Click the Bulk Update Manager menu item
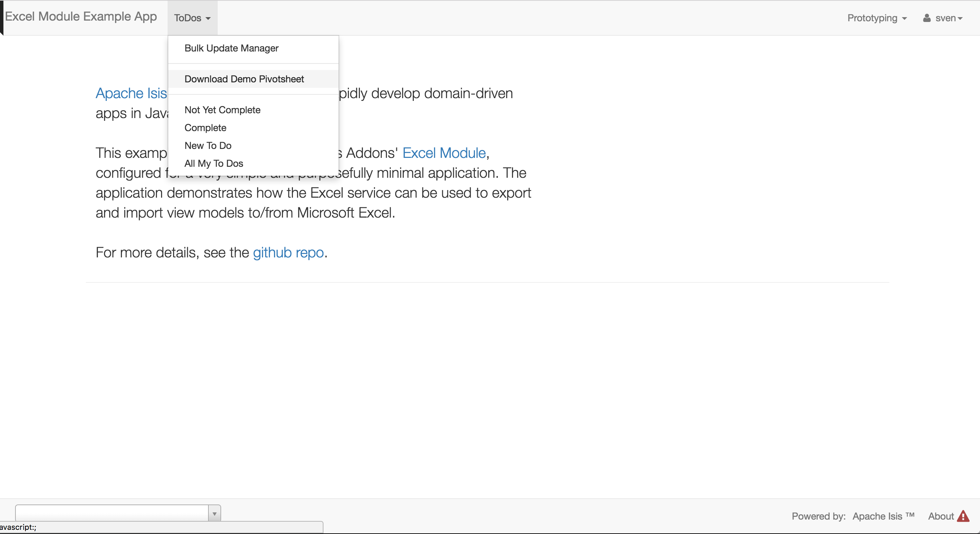This screenshot has height=534, width=980. pos(231,48)
